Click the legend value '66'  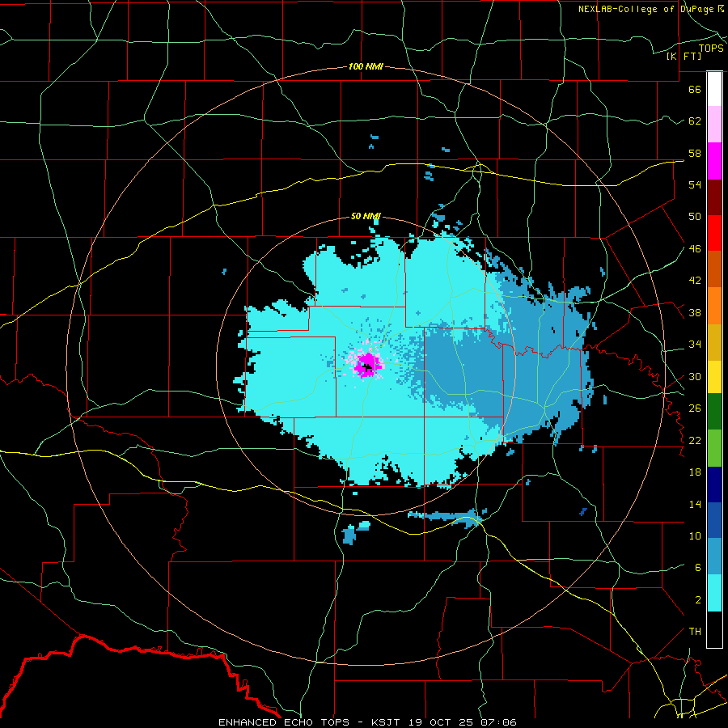pos(695,89)
